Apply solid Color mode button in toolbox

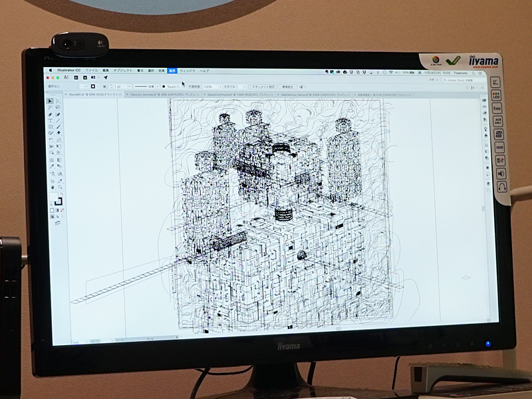pyautogui.click(x=52, y=210)
